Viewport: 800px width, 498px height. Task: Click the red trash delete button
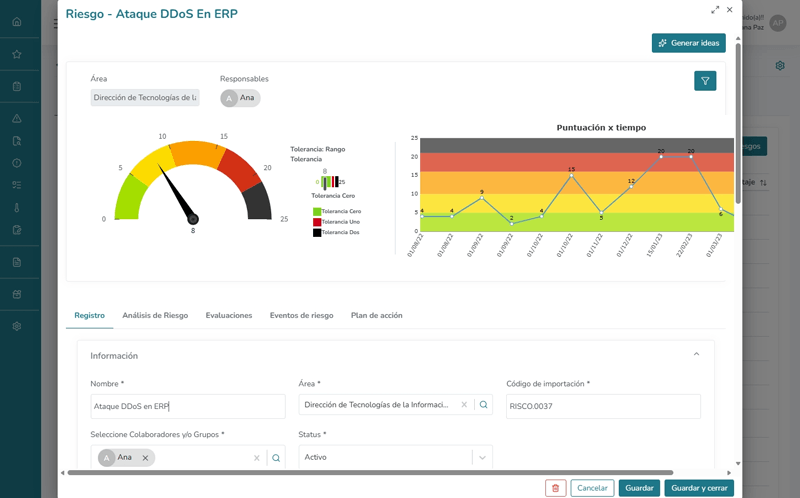click(556, 488)
